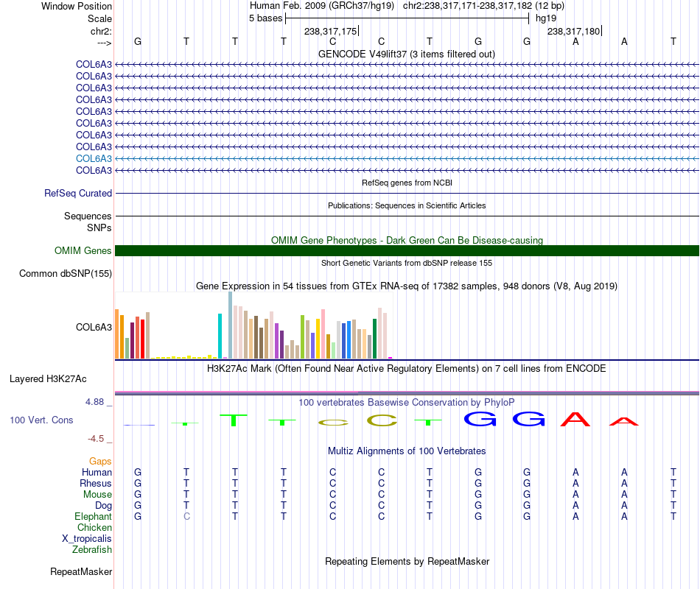This screenshot has width=700, height=589.
Task: Click the COL6A3 label beside the GTEx chart
Action: click(94, 327)
